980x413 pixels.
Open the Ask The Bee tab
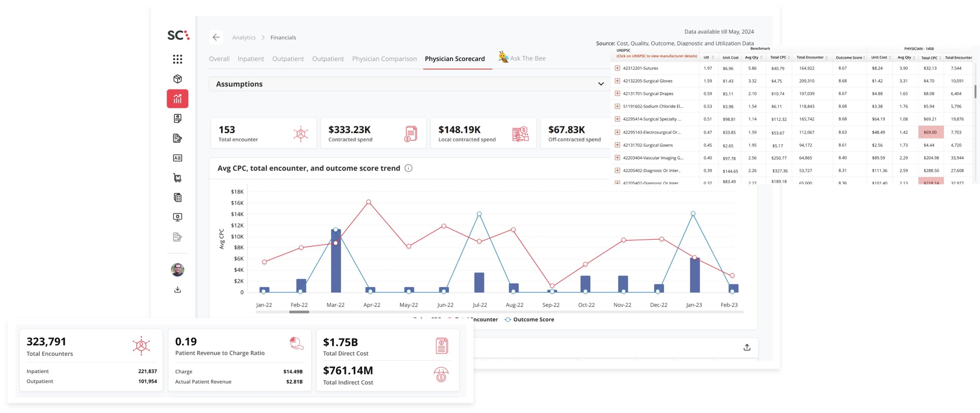tap(528, 58)
